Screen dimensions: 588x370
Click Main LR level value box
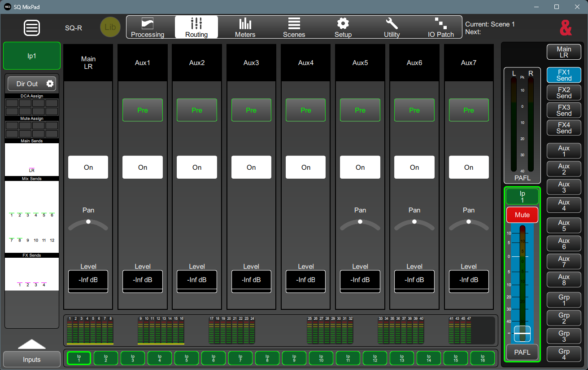tap(88, 281)
